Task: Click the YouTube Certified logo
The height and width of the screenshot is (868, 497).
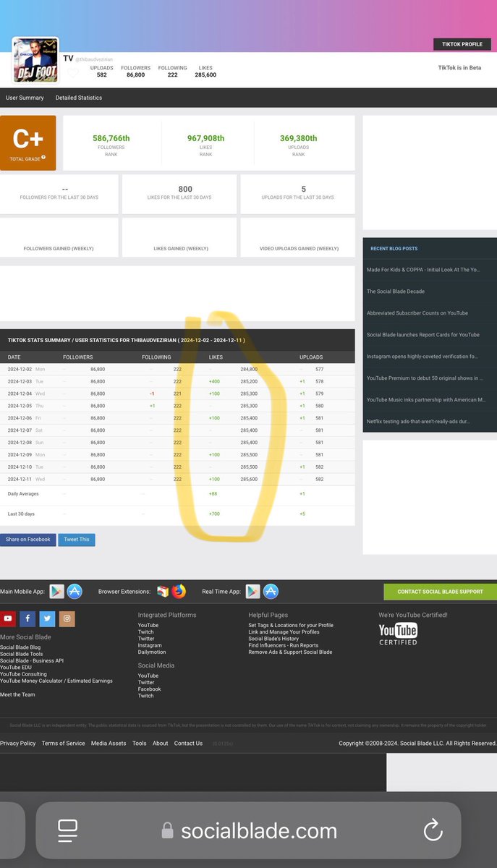Action: (x=398, y=634)
